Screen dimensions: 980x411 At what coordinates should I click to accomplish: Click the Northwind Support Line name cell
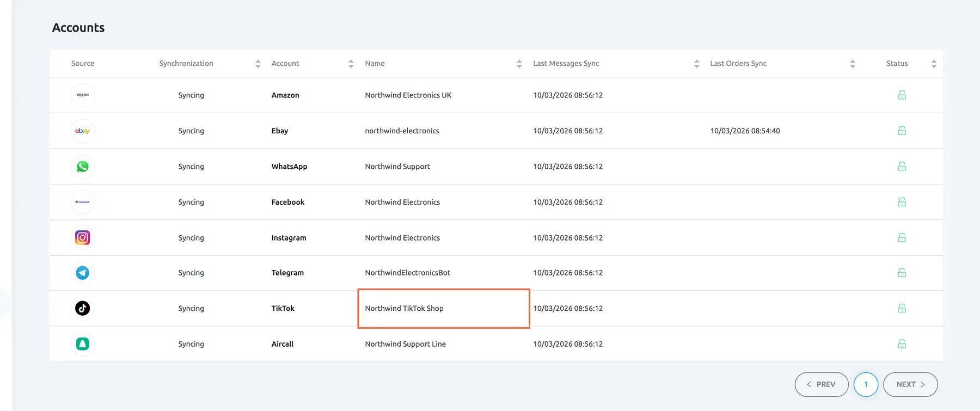(406, 344)
